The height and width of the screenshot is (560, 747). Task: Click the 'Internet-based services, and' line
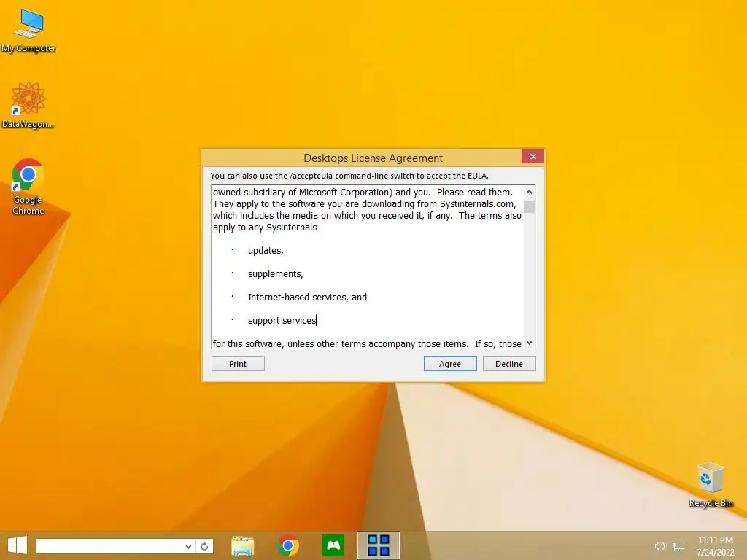[x=307, y=297]
